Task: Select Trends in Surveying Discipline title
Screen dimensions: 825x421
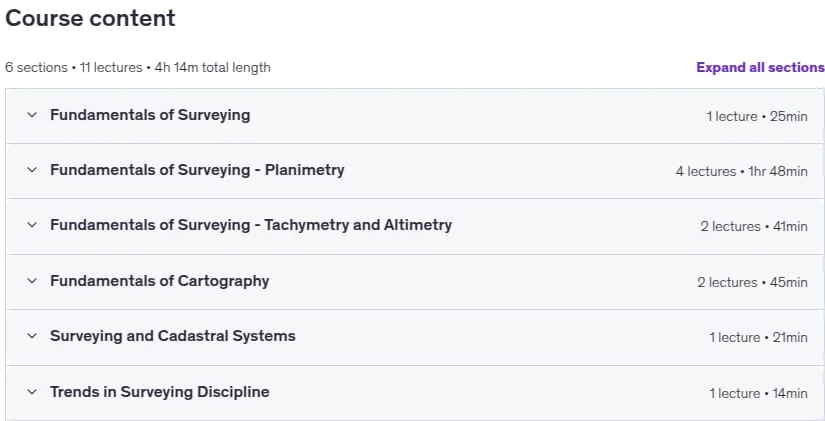Action: (x=159, y=392)
